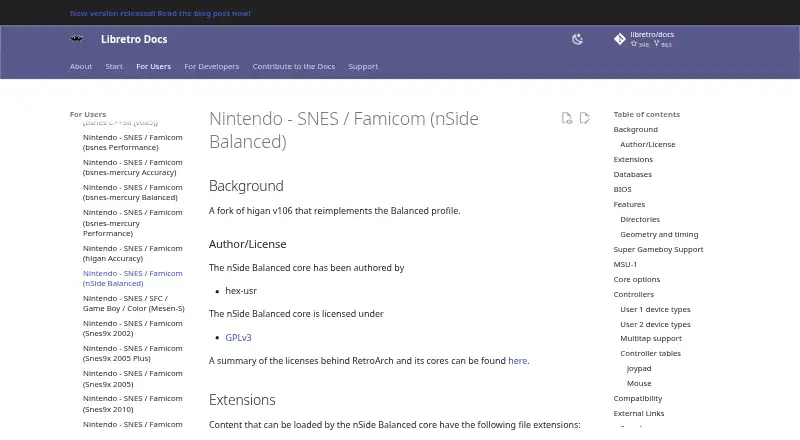Open bsnes Performance core page in sidebar

coord(133,142)
